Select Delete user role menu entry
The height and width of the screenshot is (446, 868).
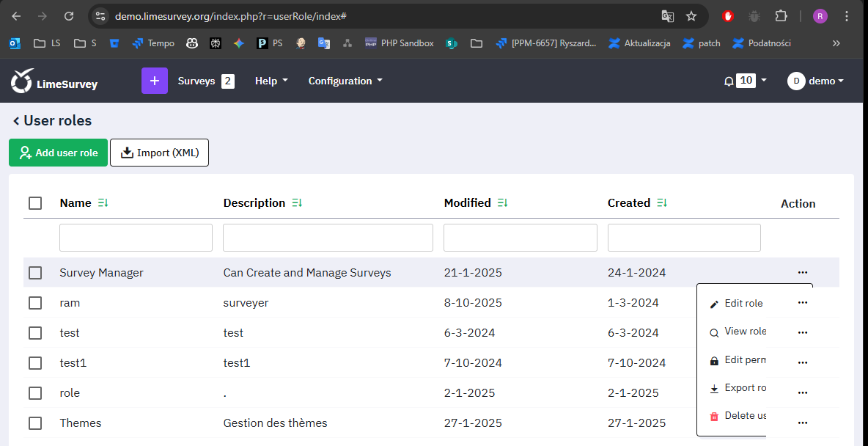738,416
